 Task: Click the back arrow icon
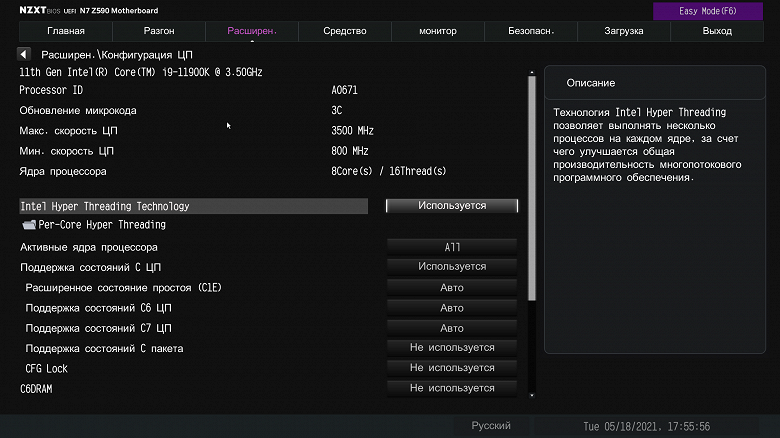pos(23,54)
